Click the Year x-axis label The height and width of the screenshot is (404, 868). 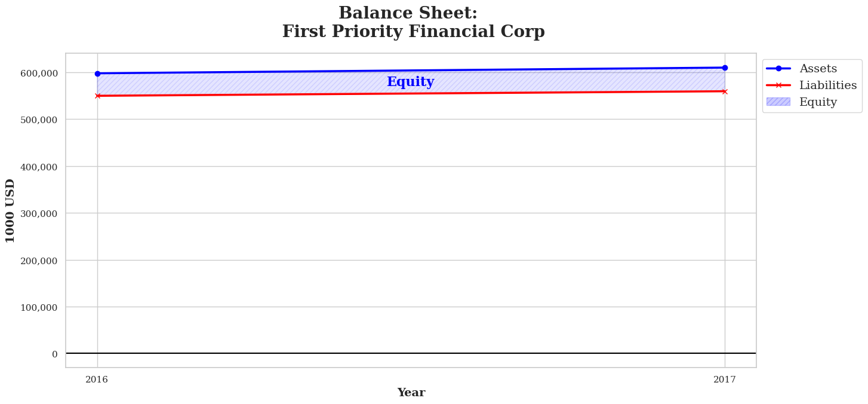411,393
